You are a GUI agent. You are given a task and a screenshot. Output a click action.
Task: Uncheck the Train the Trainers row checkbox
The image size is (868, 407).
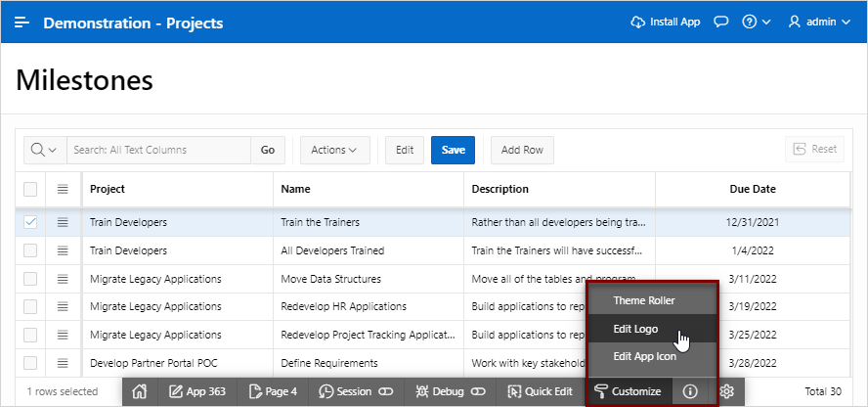tap(30, 223)
